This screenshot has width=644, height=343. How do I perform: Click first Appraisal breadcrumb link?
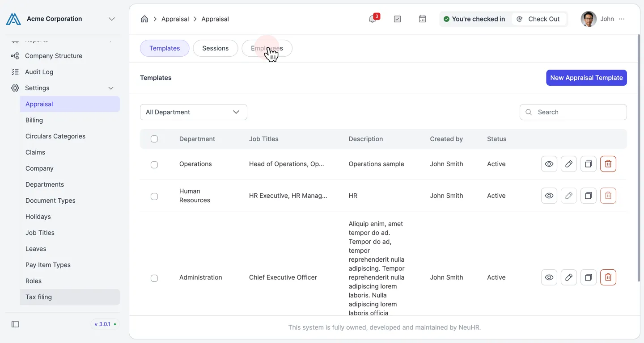pos(175,19)
